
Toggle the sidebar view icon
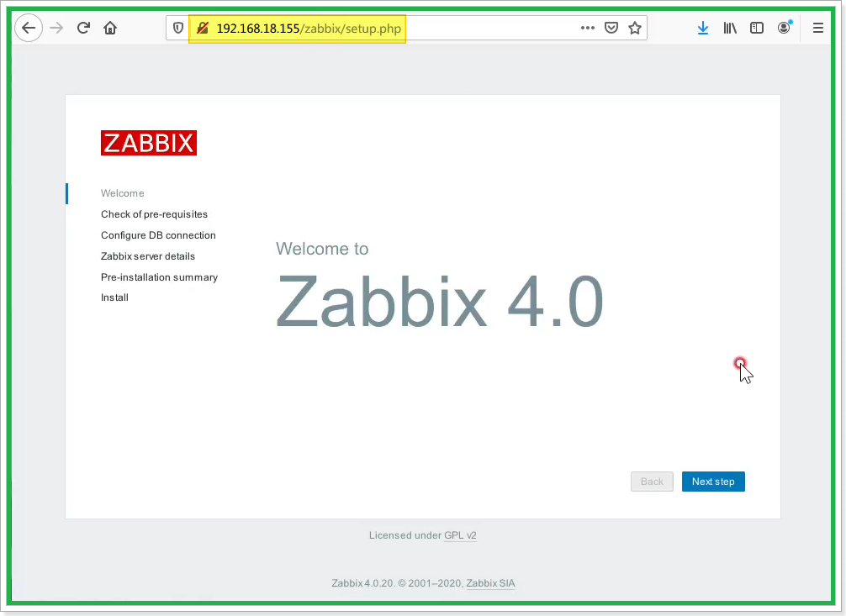pos(757,28)
